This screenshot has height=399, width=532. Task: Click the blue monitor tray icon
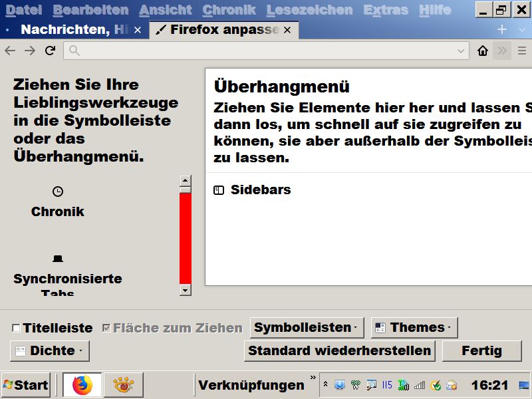tap(339, 385)
